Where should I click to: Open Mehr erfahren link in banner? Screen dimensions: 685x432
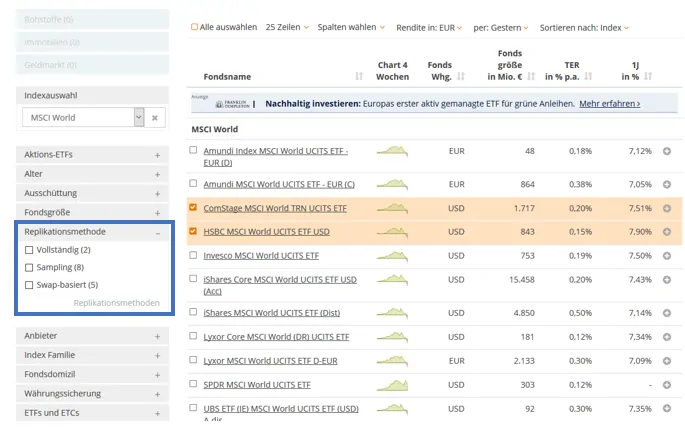609,104
